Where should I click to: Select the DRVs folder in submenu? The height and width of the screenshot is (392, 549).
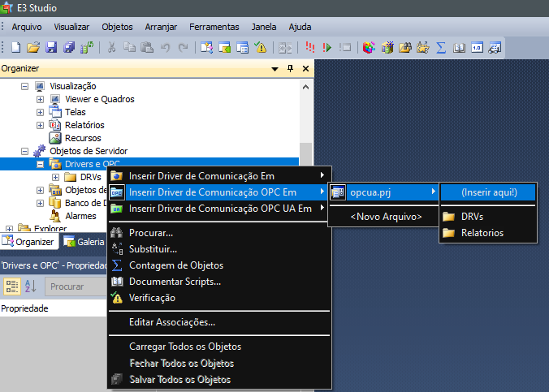[488, 217]
